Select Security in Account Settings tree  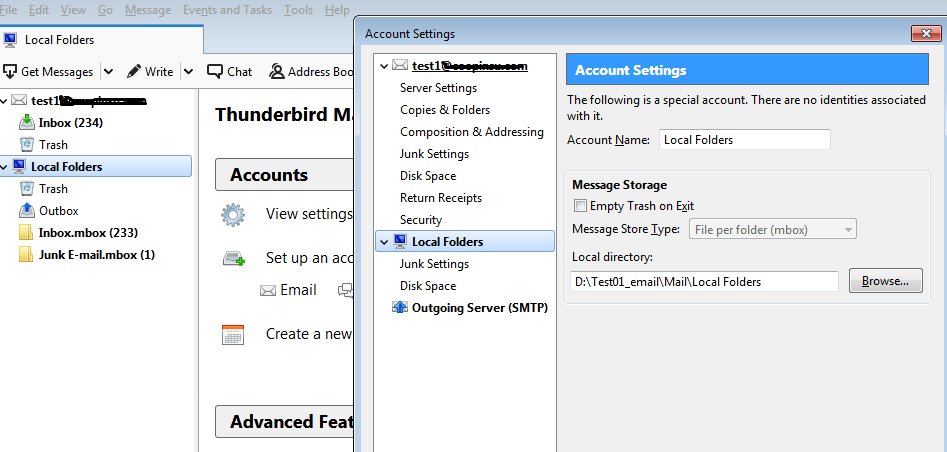coord(421,220)
